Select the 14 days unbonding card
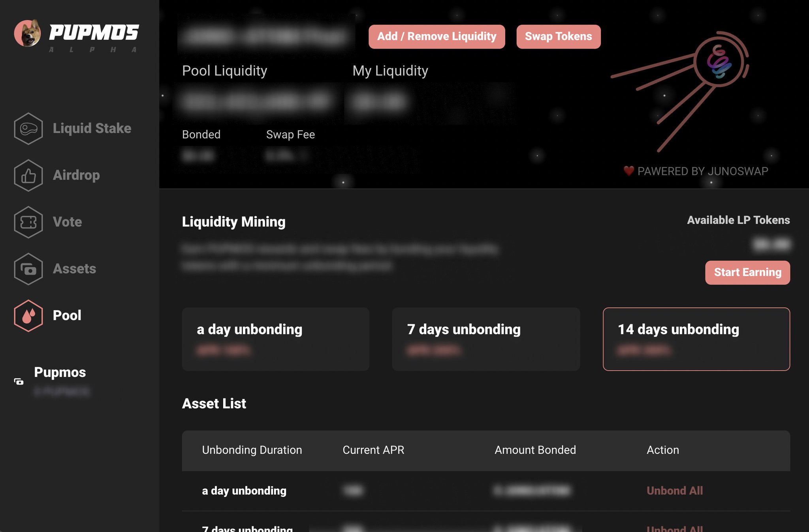The image size is (809, 532). (x=696, y=339)
